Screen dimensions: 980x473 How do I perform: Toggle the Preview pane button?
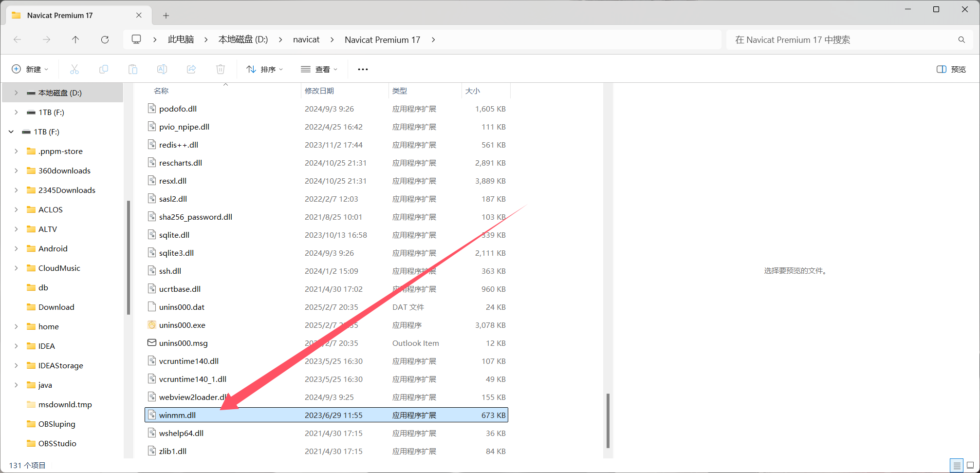[x=951, y=69]
